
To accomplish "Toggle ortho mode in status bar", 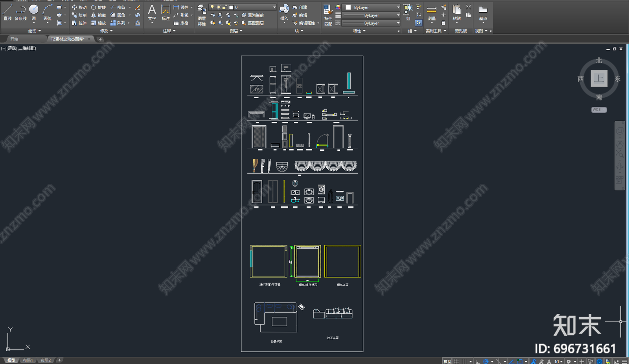I will 478,361.
